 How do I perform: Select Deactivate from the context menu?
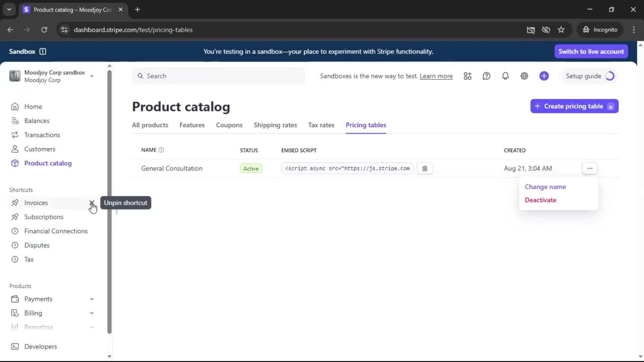(540, 200)
